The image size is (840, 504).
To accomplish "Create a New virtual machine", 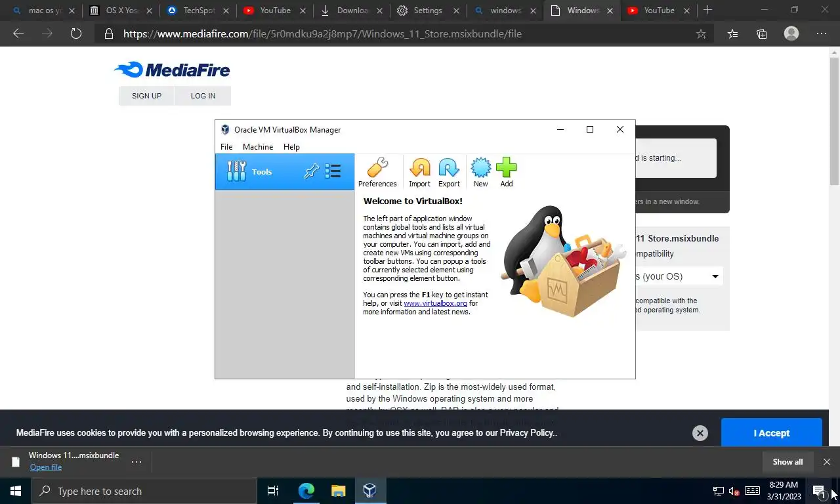I will [x=480, y=173].
